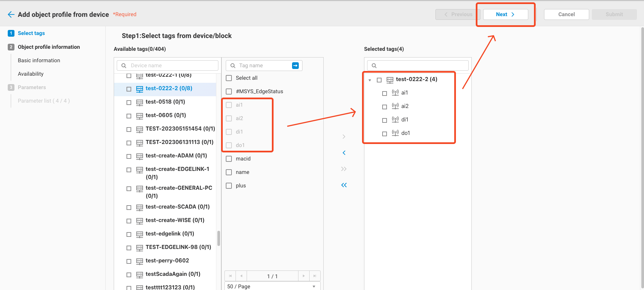Collapse the test-0222-2 tree in selected tags
This screenshot has width=644, height=290.
(x=370, y=80)
